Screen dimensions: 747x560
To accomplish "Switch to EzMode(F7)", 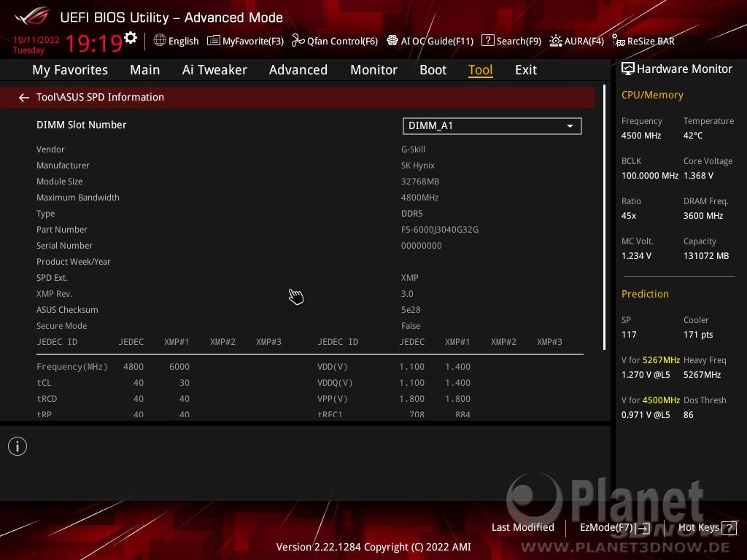I will click(x=614, y=528).
